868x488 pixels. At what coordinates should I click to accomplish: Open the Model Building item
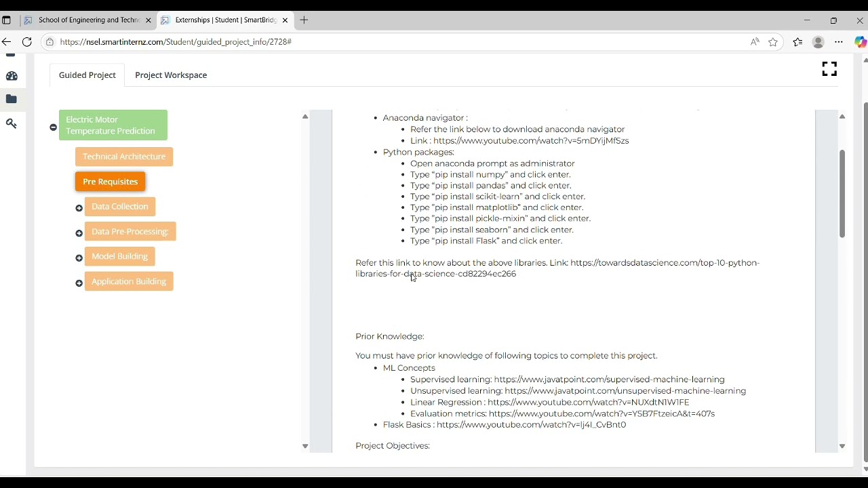[120, 256]
